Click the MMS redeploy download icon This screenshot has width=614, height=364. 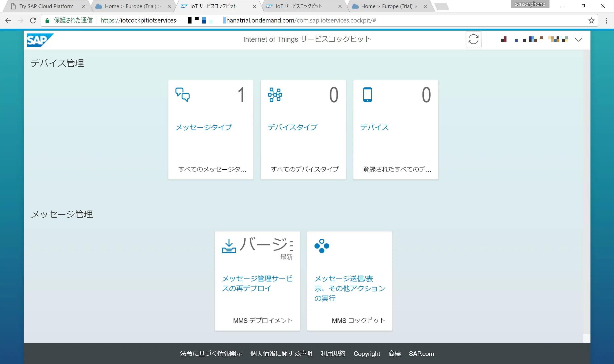pyautogui.click(x=229, y=246)
